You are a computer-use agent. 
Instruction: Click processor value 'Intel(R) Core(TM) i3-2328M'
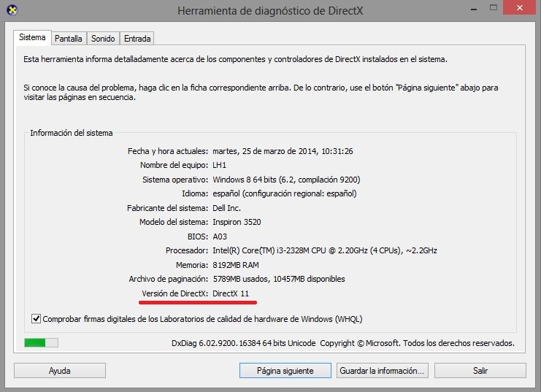tap(261, 250)
